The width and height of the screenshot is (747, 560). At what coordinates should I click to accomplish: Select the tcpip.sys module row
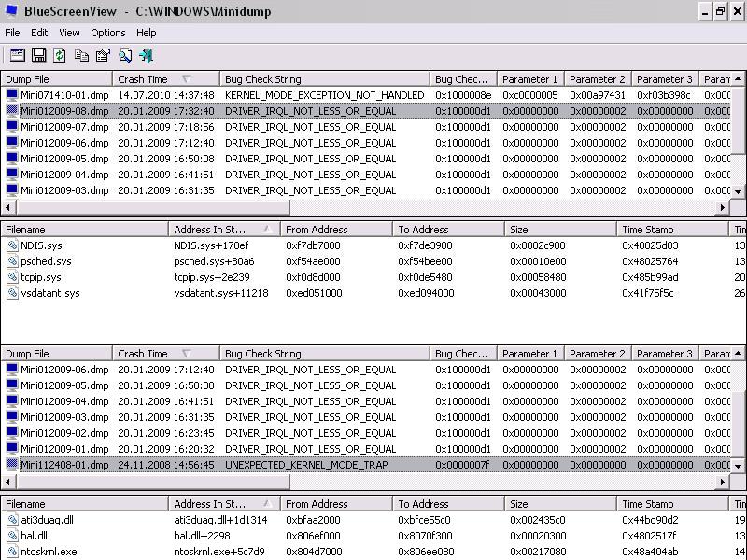click(373, 276)
